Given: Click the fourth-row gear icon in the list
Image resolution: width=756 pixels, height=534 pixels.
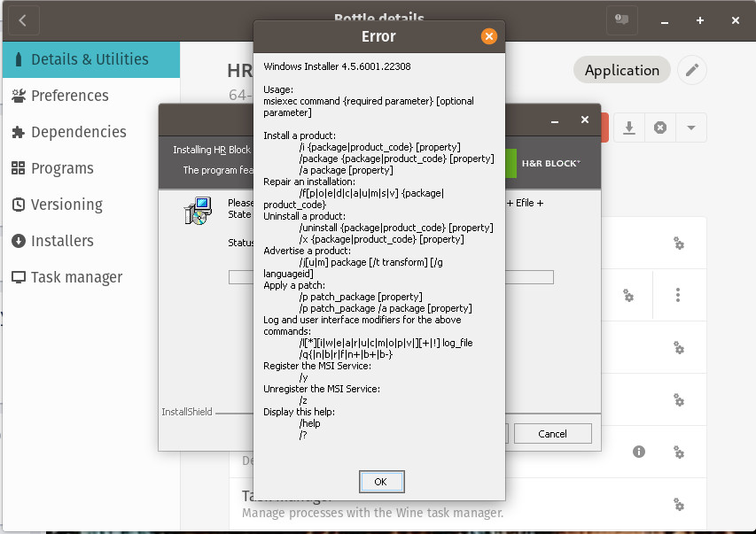Looking at the screenshot, I should click(679, 400).
